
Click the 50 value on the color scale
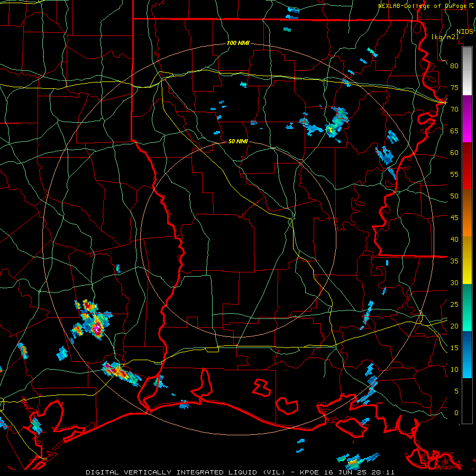coord(454,196)
